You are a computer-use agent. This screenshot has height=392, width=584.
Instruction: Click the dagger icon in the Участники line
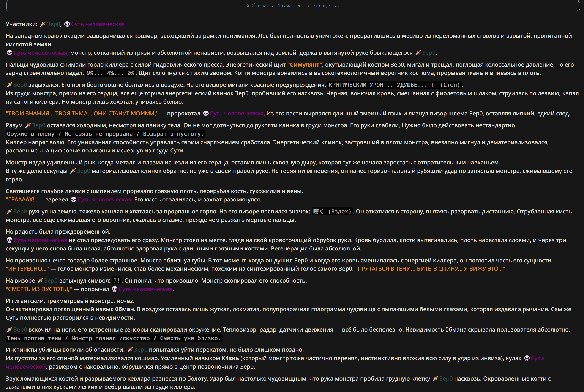[x=43, y=24]
